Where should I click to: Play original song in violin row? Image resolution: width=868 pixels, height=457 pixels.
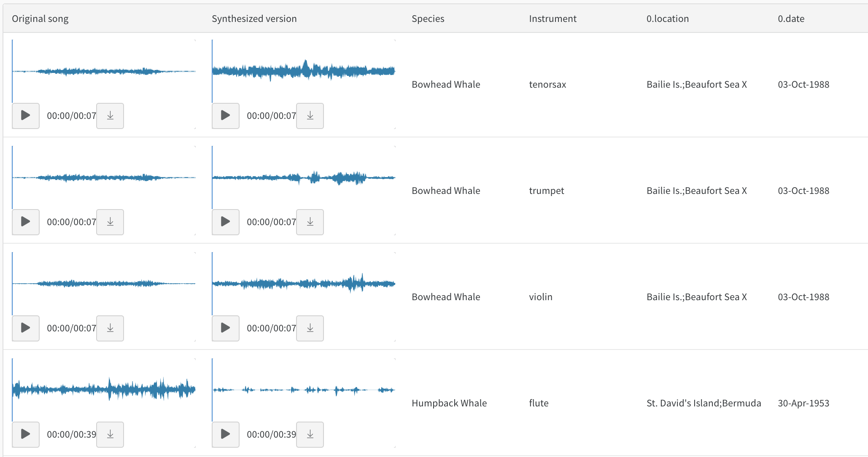coord(25,328)
